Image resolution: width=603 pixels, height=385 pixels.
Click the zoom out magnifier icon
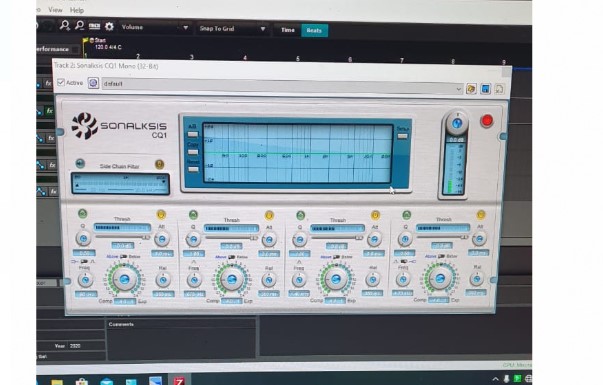pyautogui.click(x=79, y=26)
